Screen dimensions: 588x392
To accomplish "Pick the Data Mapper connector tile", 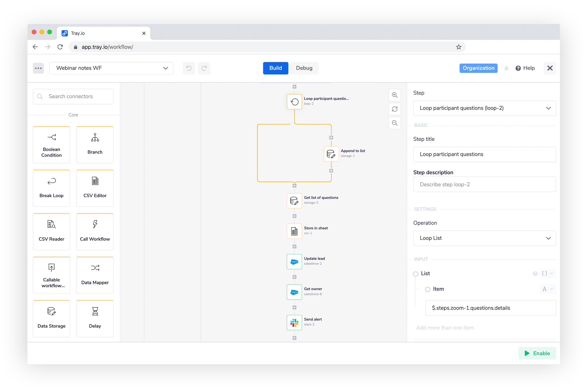I will (95, 275).
